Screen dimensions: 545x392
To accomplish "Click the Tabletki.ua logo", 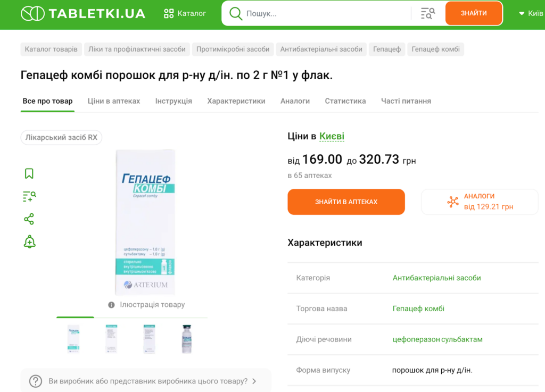I will coord(83,13).
